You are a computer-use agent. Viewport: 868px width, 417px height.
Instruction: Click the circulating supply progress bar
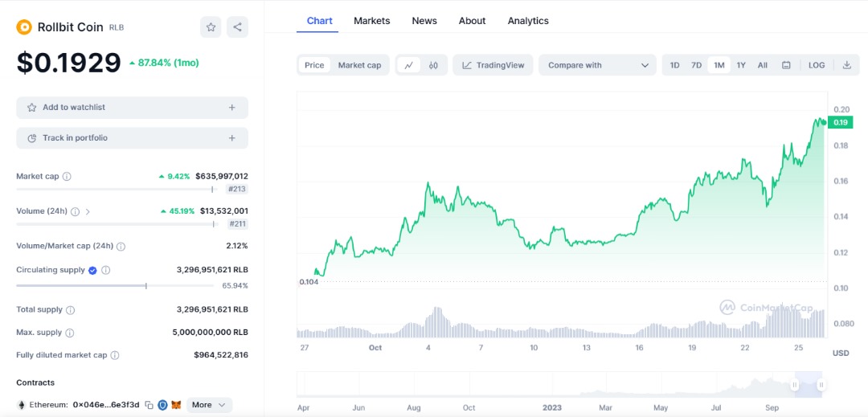pyautogui.click(x=115, y=286)
